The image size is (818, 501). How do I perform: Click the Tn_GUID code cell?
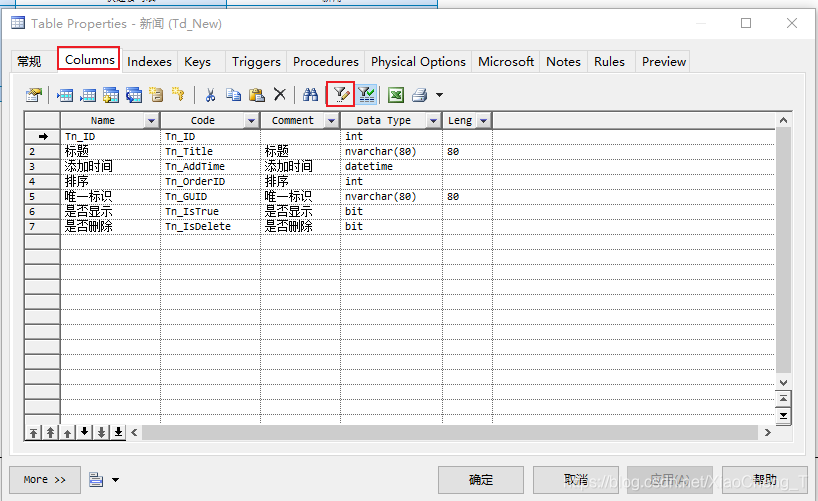click(x=210, y=197)
